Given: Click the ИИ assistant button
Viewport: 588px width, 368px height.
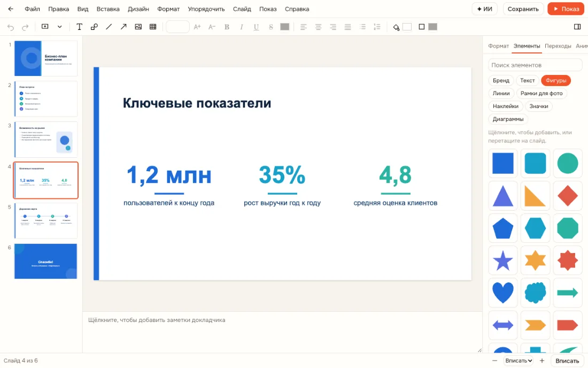Looking at the screenshot, I should 484,9.
